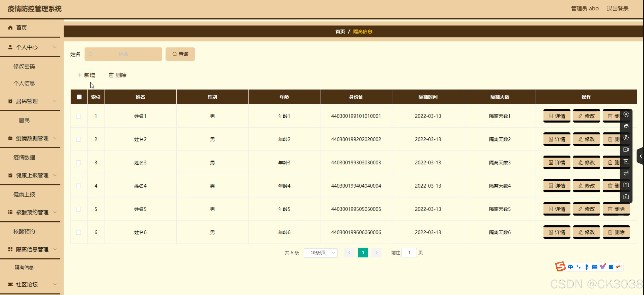Click the video record icon in floating toolbar
The height and width of the screenshot is (295, 644).
click(x=626, y=150)
